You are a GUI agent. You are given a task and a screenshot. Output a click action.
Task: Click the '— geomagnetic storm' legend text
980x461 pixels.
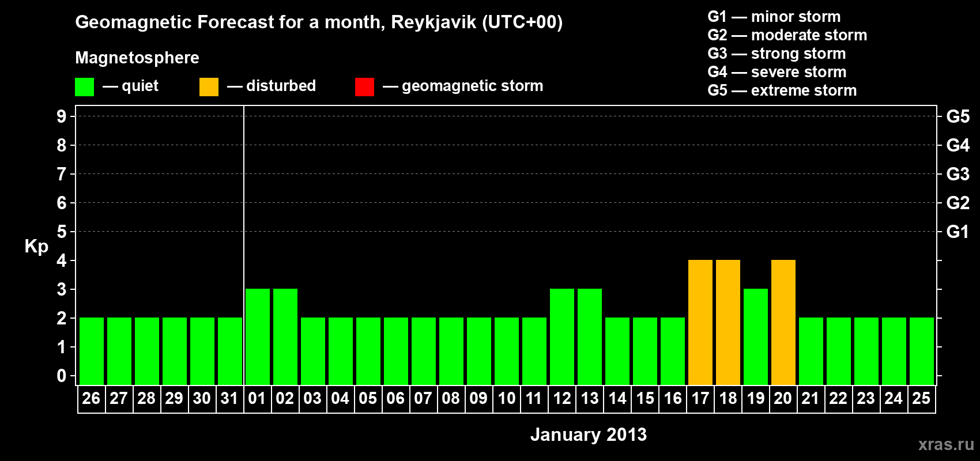(x=463, y=86)
